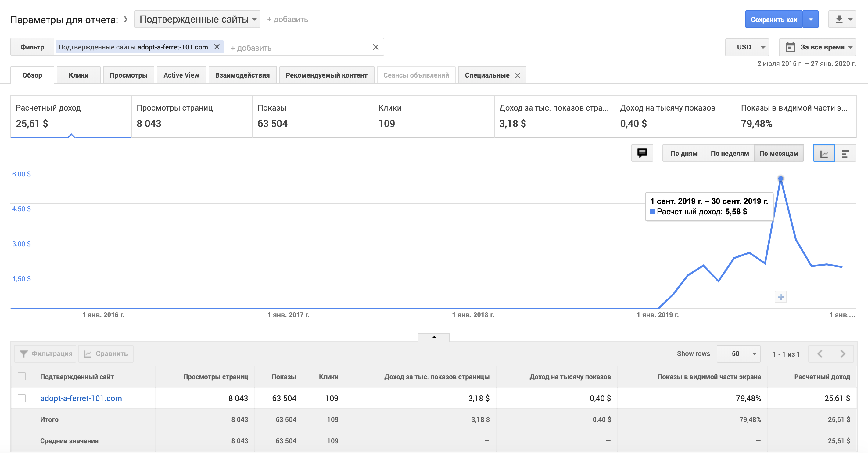Select the По неделям grouping option

point(730,154)
